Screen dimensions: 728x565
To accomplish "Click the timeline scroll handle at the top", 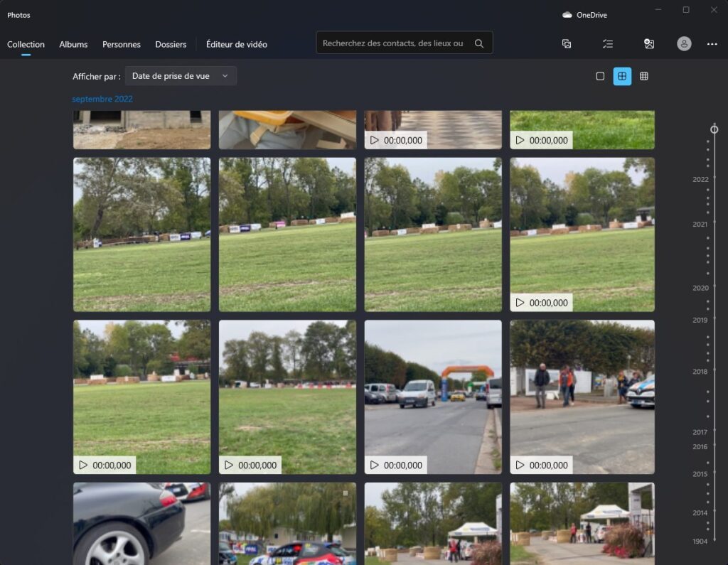I will click(714, 129).
